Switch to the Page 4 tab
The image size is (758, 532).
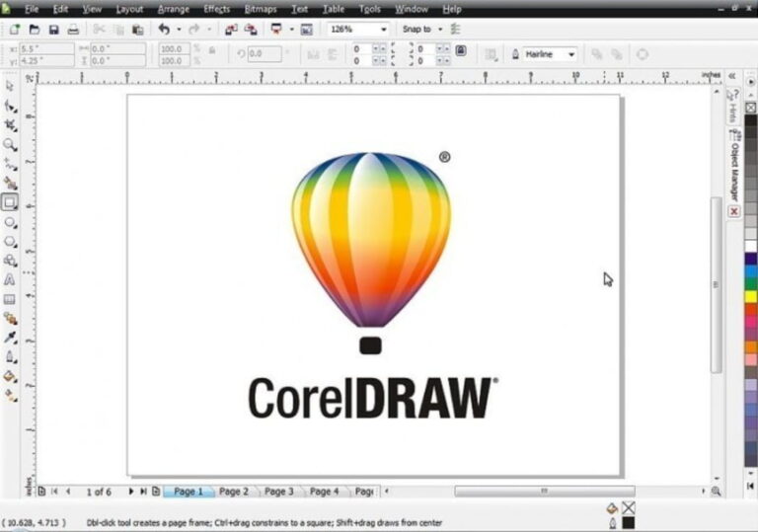[324, 492]
